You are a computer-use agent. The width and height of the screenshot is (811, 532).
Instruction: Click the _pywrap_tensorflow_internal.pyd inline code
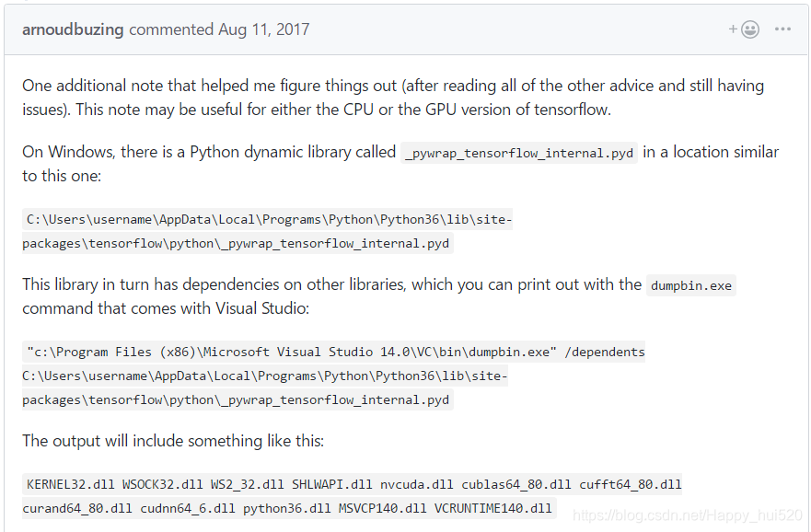[x=519, y=153]
